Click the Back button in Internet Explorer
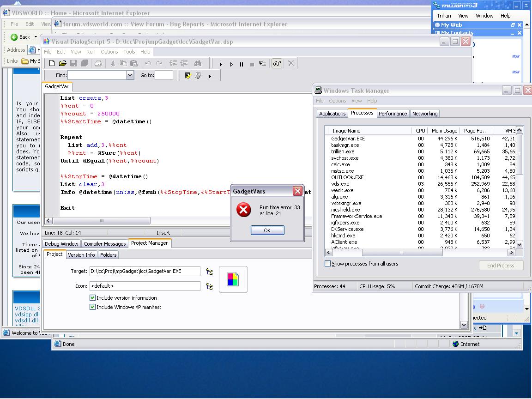 [x=20, y=36]
